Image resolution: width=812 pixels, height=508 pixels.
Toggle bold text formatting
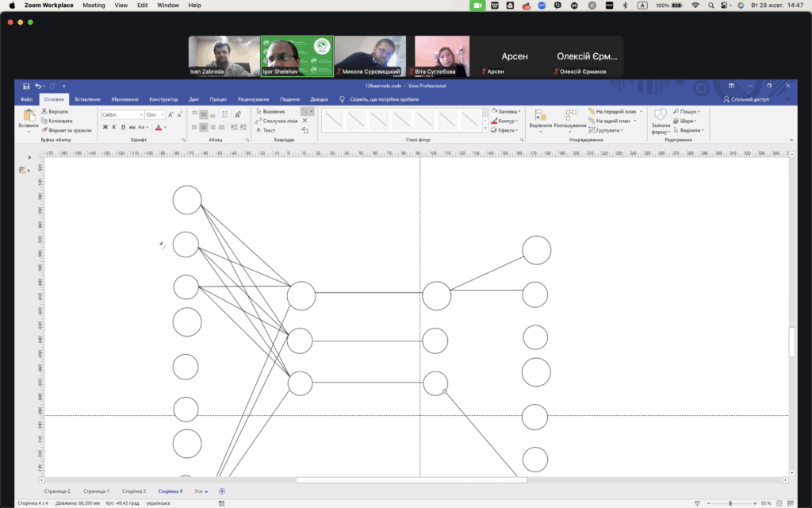105,127
